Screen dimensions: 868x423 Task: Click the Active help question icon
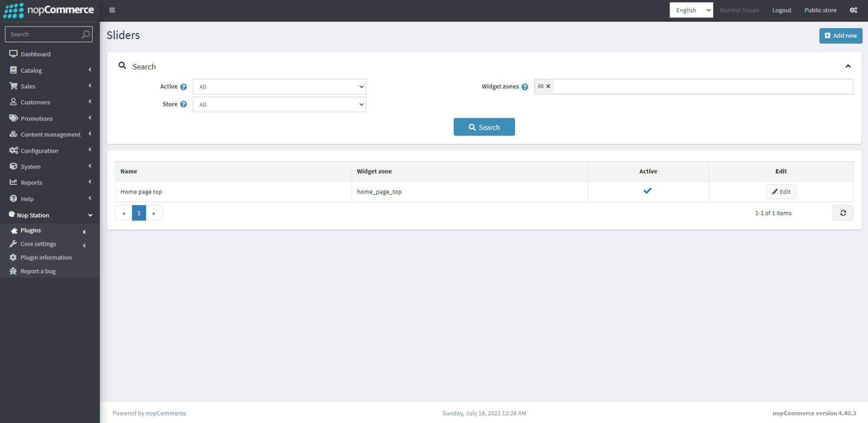183,87
